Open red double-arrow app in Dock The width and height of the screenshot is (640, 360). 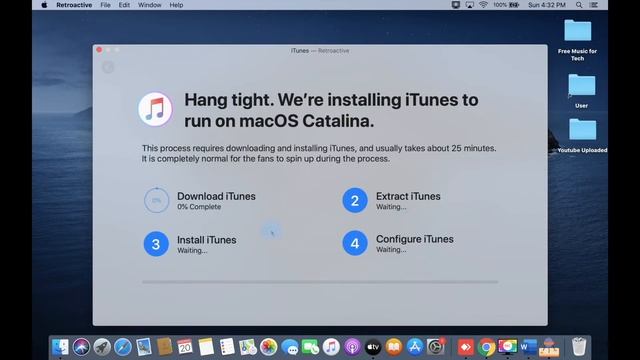coord(466,347)
